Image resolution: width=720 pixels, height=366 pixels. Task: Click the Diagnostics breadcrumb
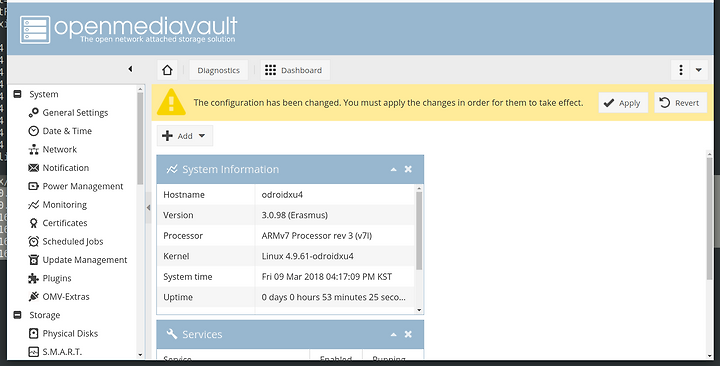219,70
